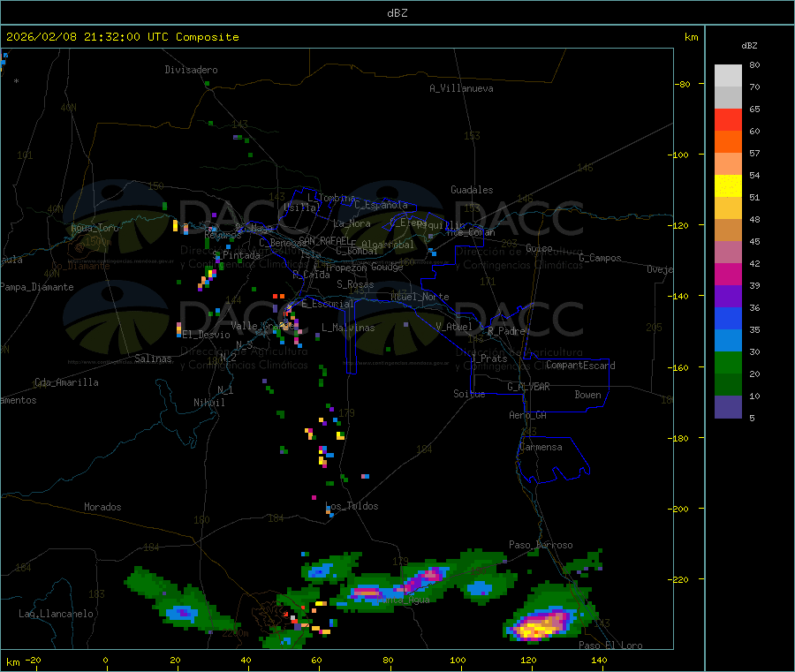This screenshot has height=672, width=795.
Task: Click the 65 dBZ red color swatch
Action: [728, 119]
